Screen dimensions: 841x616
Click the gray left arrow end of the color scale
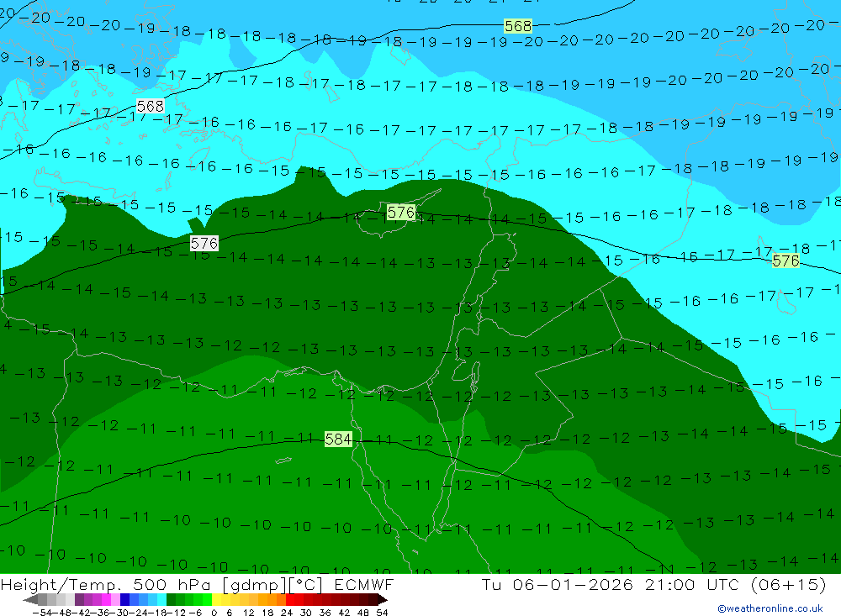(30, 600)
